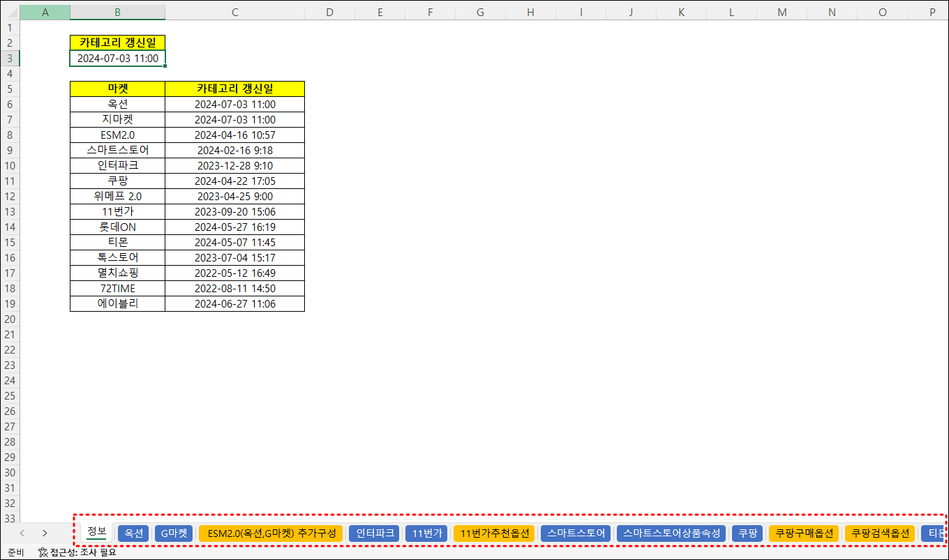Go to next sheet with right arrow
The width and height of the screenshot is (949, 560).
click(x=45, y=533)
